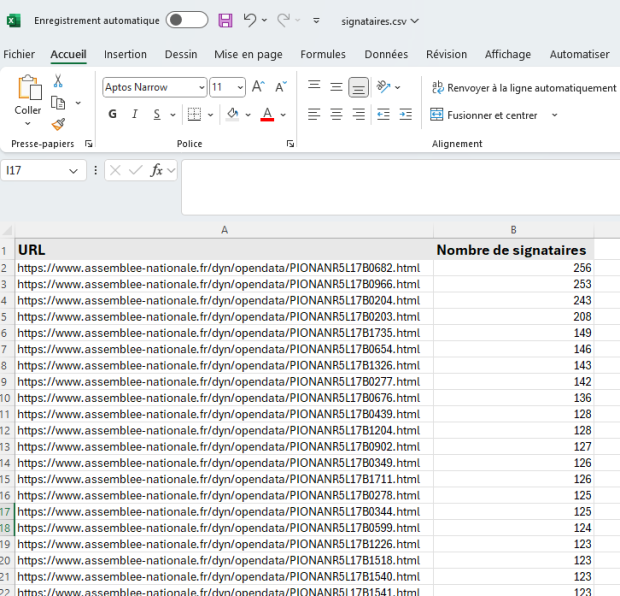Switch to the Données tab
Image resolution: width=620 pixels, height=596 pixels.
pos(386,54)
